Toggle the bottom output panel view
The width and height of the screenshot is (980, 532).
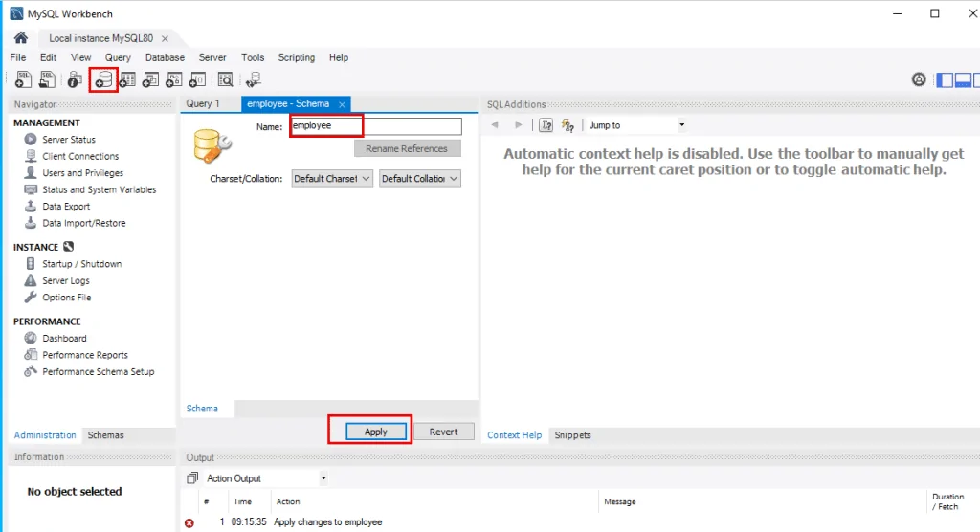pos(963,79)
